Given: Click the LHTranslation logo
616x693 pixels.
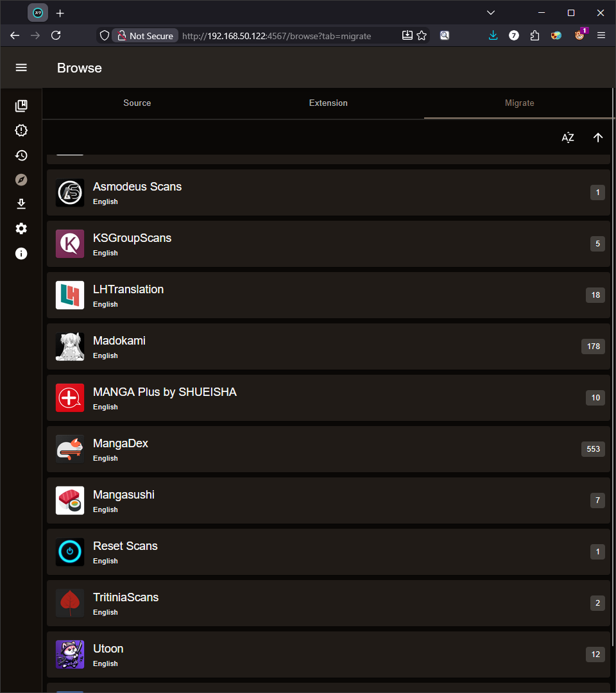Looking at the screenshot, I should pyautogui.click(x=70, y=295).
